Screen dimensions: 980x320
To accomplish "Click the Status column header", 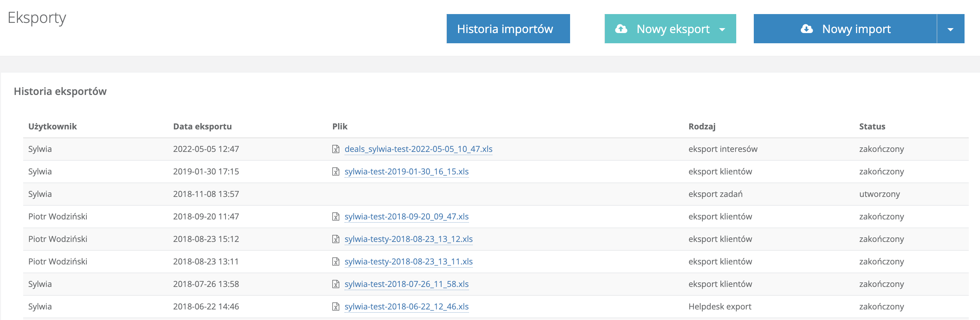I will pos(871,127).
